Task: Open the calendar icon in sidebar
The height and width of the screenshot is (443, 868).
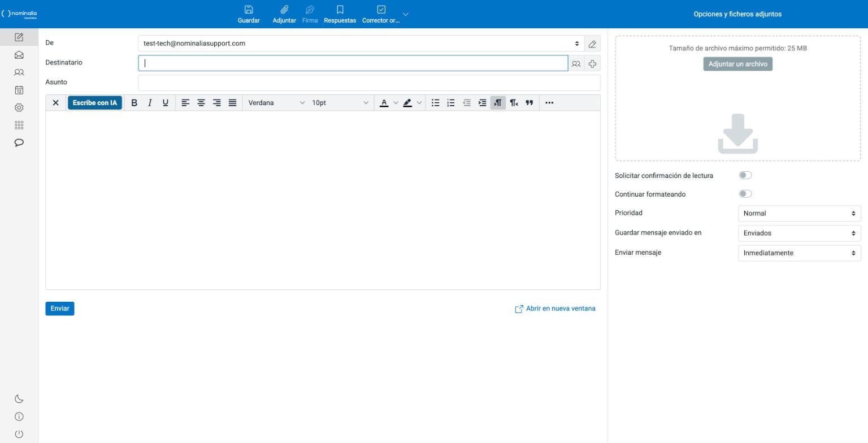Action: coord(19,90)
